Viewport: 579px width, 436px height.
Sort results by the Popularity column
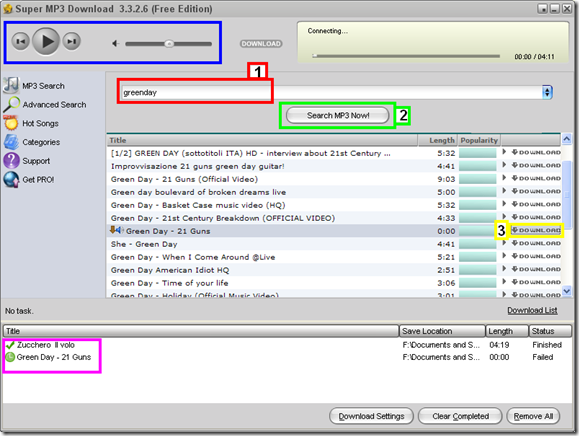479,140
